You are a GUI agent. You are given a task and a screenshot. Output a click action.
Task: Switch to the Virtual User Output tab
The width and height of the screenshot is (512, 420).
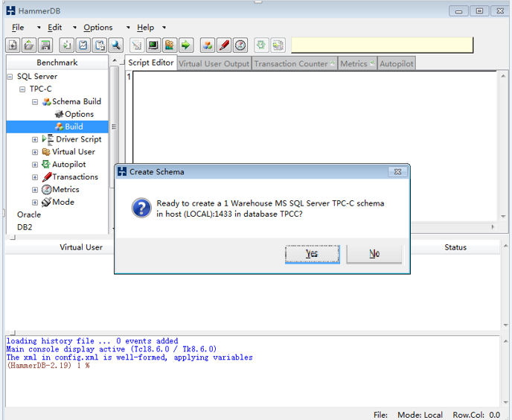[214, 64]
